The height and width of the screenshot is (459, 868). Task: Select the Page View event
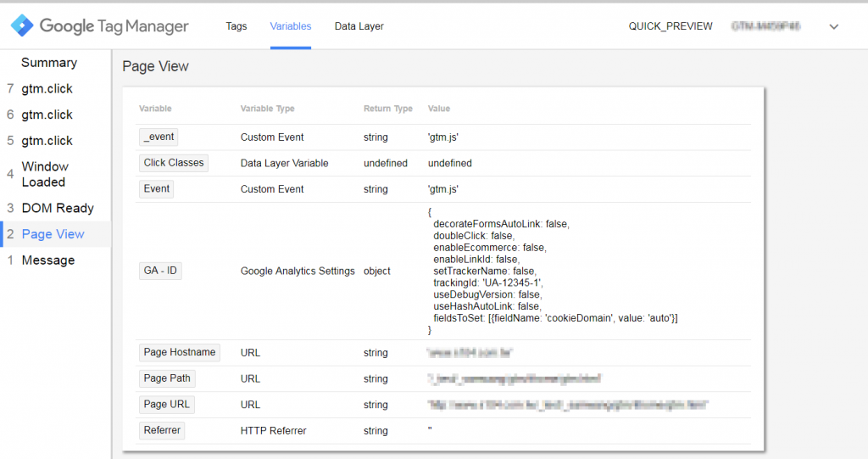53,234
